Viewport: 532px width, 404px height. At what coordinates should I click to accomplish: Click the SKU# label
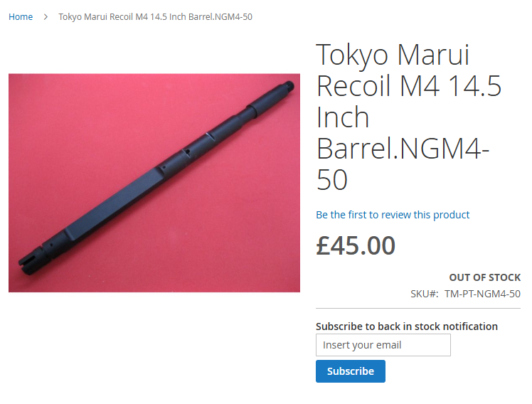coord(425,294)
